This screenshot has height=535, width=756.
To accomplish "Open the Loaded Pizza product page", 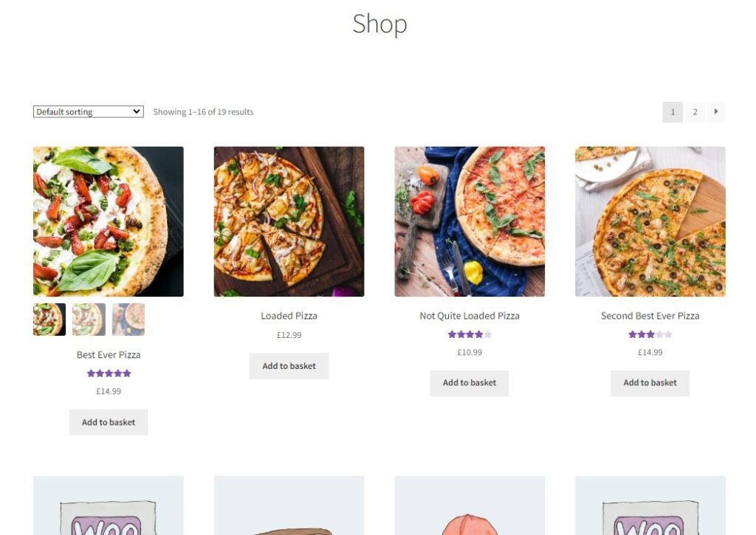I will (x=289, y=315).
